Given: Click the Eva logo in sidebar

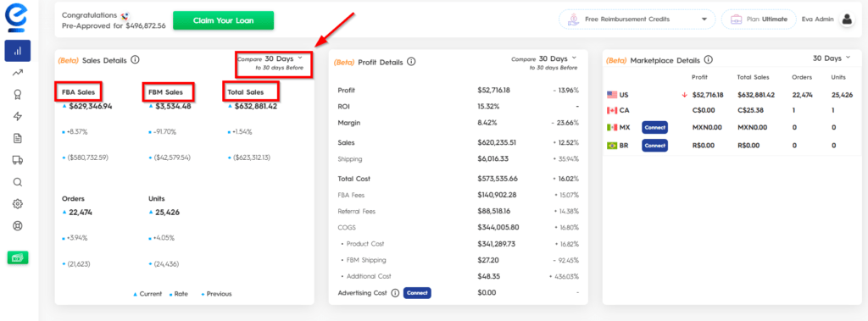Looking at the screenshot, I should [17, 17].
